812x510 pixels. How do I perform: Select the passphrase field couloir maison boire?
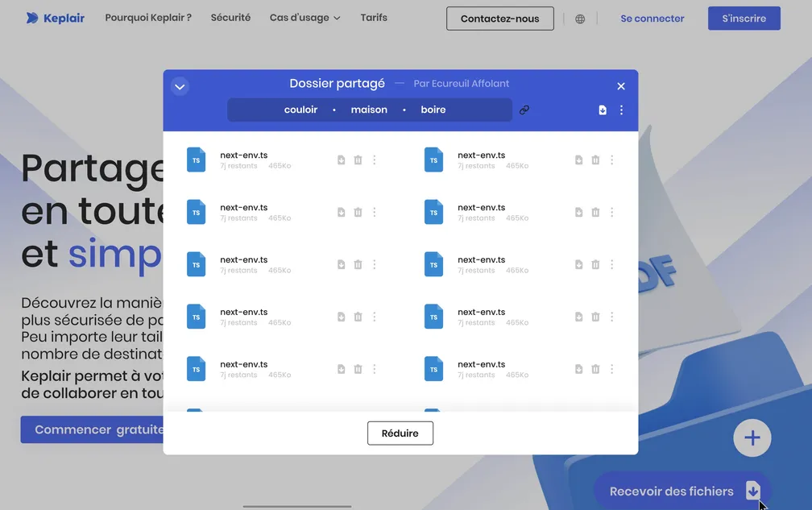369,110
